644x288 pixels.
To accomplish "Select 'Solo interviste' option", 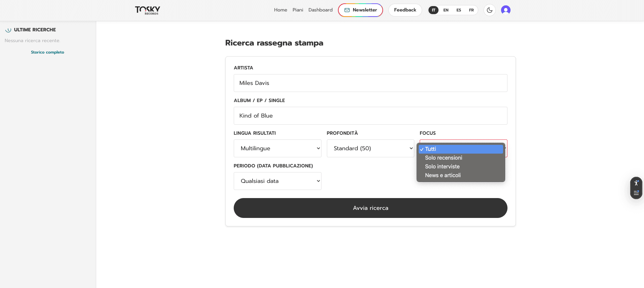I will coord(442,166).
